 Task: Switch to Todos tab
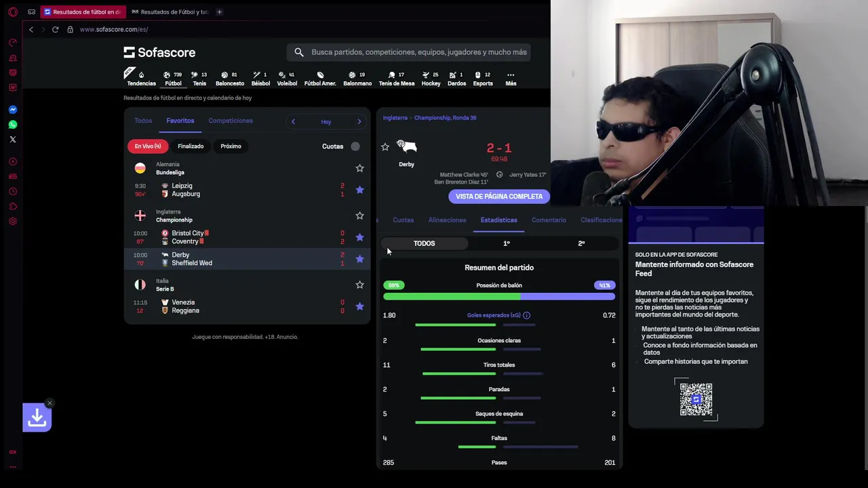143,121
